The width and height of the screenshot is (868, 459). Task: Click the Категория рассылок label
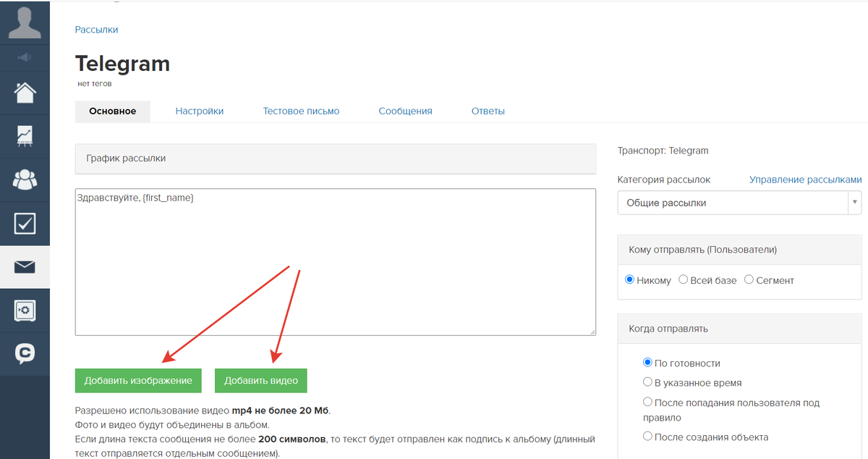[664, 180]
